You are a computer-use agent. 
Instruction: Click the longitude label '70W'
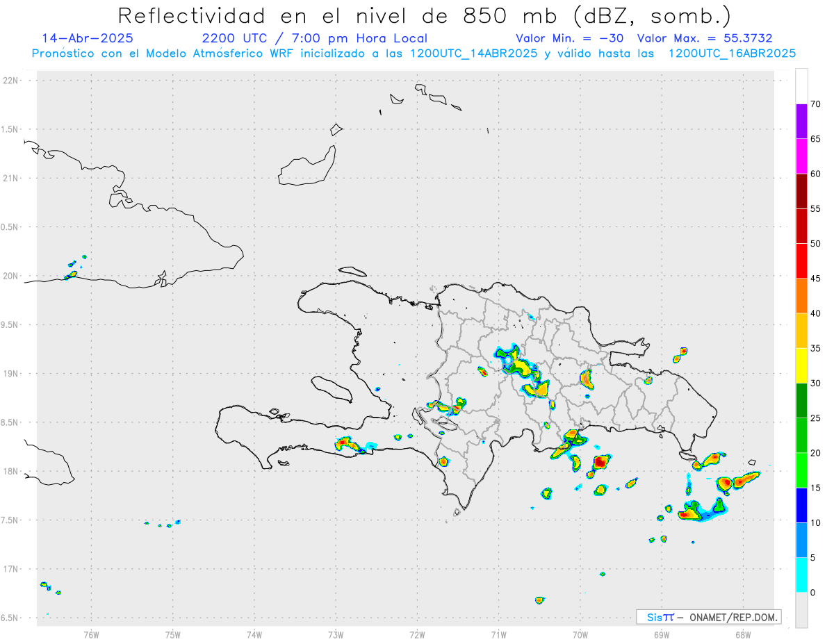coord(580,634)
